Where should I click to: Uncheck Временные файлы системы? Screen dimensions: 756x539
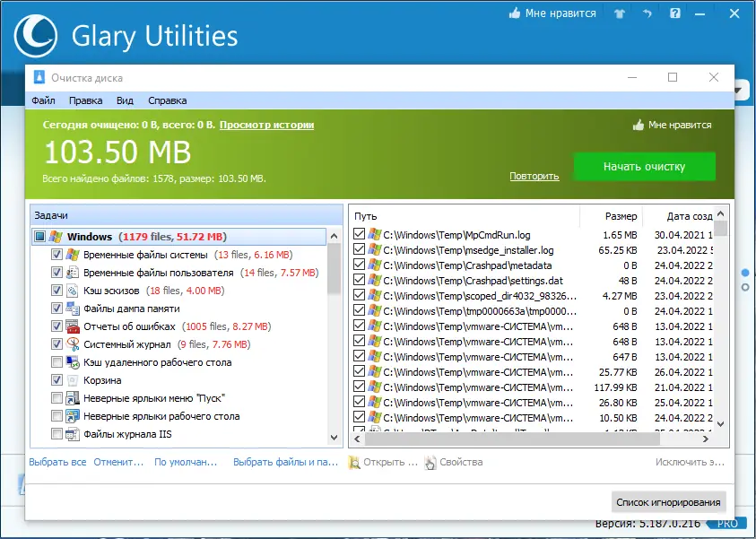click(56, 254)
